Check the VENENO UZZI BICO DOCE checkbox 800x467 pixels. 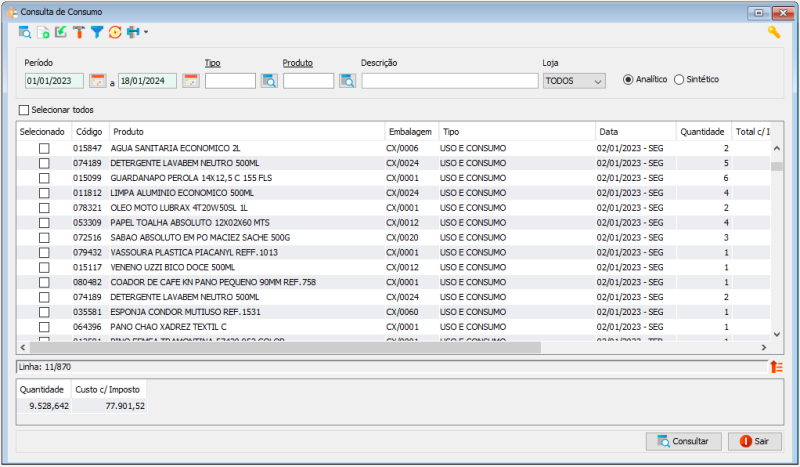tap(44, 267)
